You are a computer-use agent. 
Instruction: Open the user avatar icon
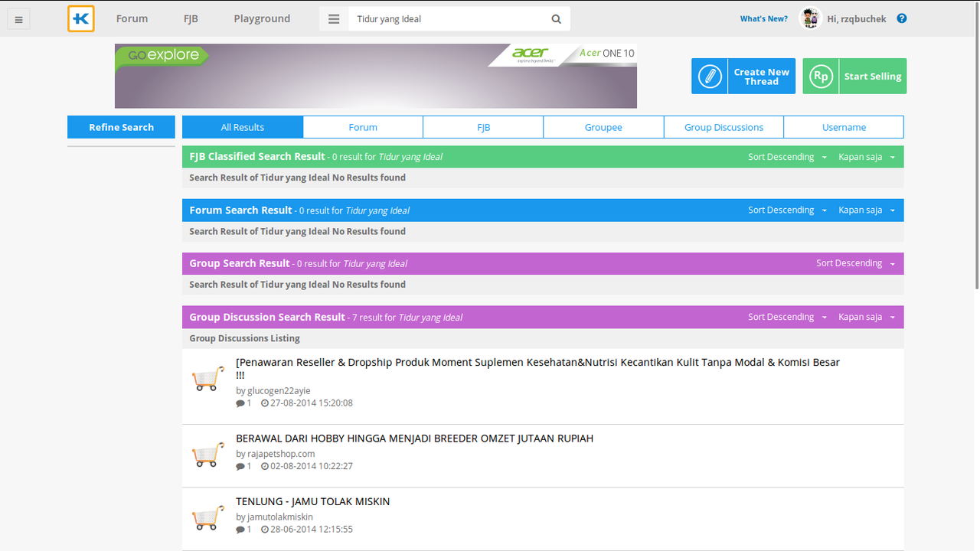coord(810,18)
